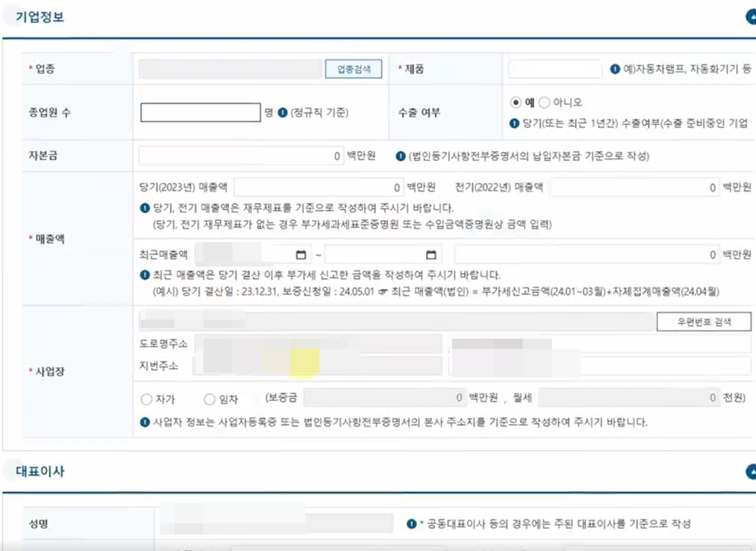Click the info icon before the 납입자본금 note

[x=400, y=156]
